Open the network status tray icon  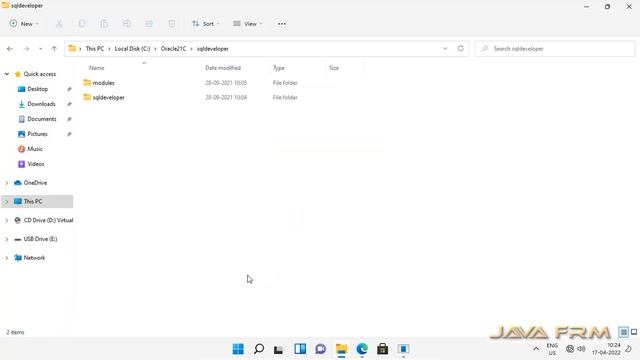click(570, 349)
